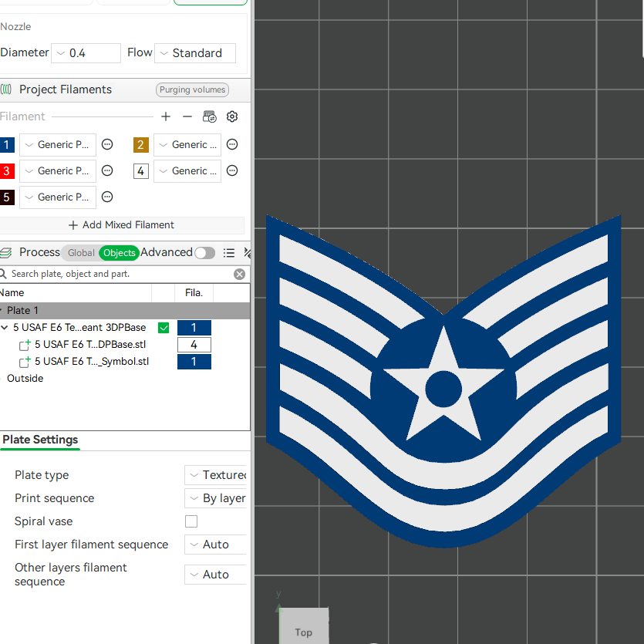The width and height of the screenshot is (644, 644).
Task: Click the Name column header
Action: click(76, 293)
